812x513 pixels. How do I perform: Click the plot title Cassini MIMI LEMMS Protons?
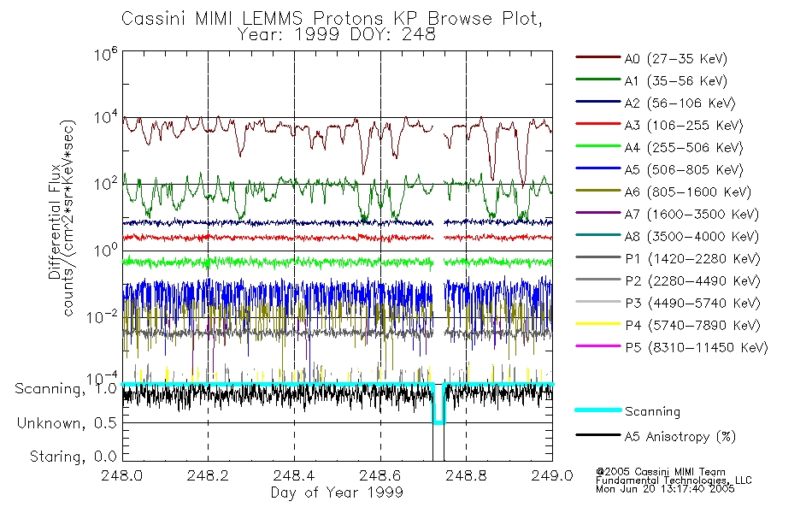[x=332, y=19]
